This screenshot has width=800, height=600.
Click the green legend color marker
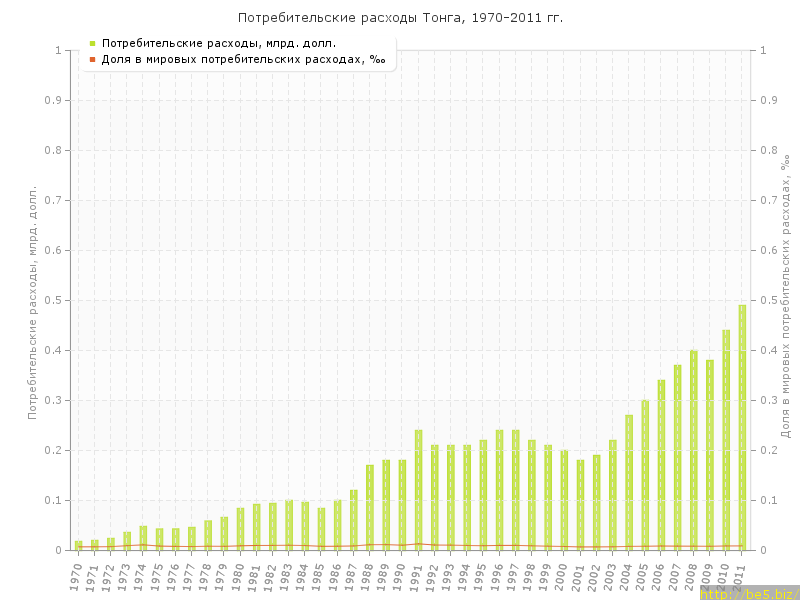tap(92, 43)
